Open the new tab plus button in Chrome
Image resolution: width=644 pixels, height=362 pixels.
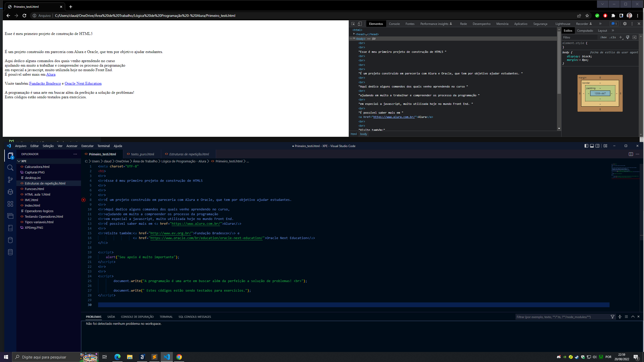(x=71, y=7)
